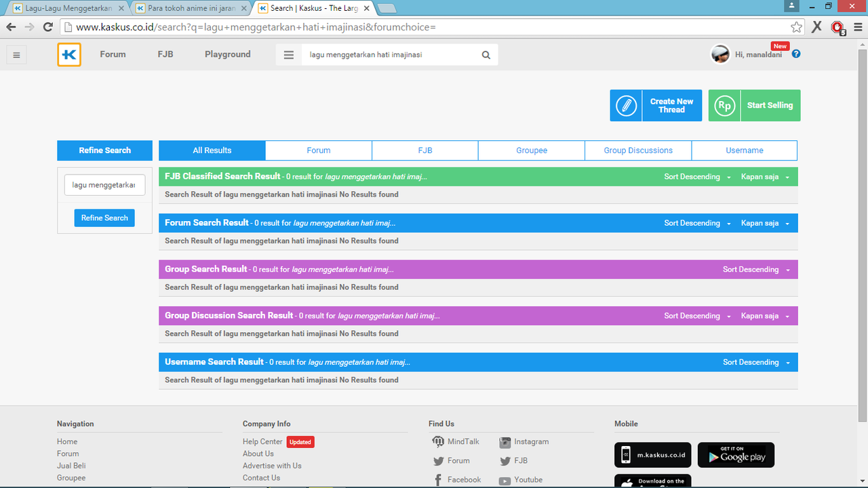This screenshot has height=488, width=868.
Task: Switch to Para tokoh anime browser tab
Action: click(x=191, y=8)
